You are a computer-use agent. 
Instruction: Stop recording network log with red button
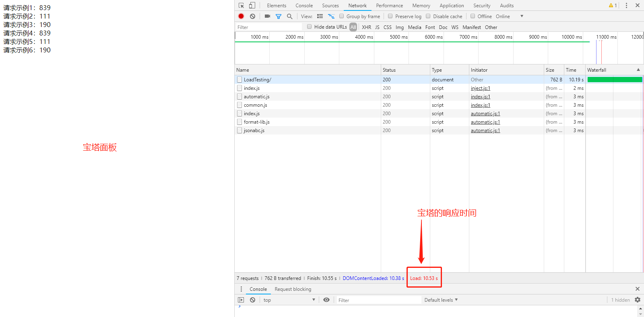pyautogui.click(x=241, y=17)
